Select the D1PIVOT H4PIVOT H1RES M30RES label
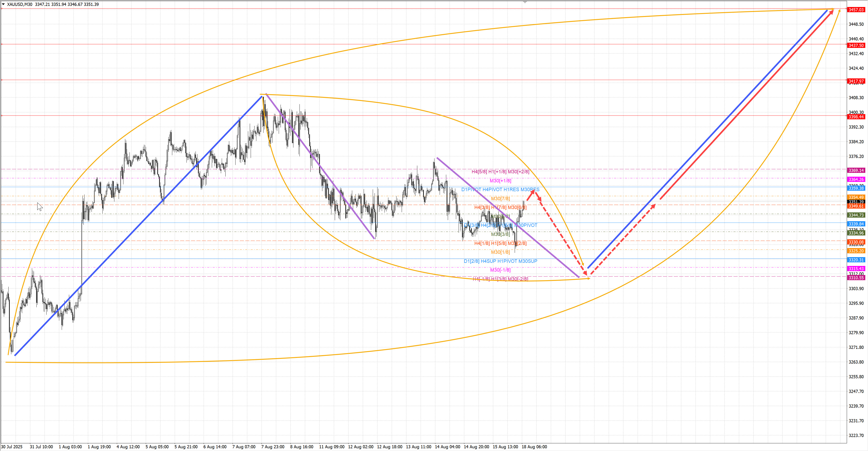 click(500, 190)
